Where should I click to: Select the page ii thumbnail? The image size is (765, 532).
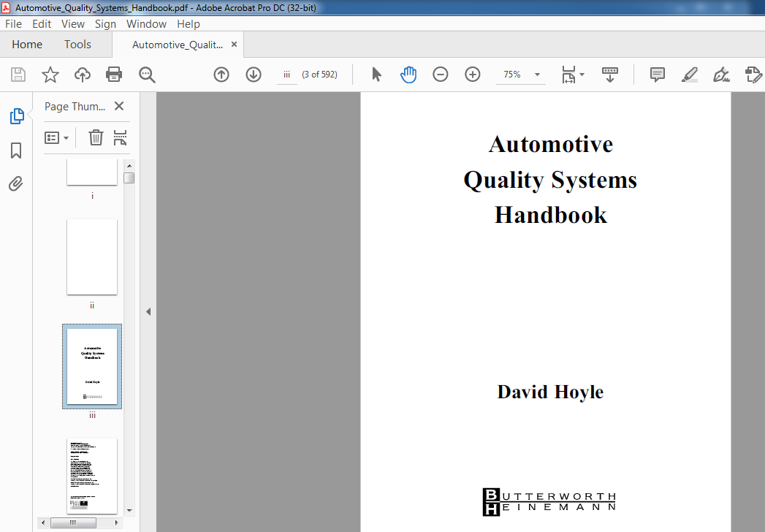pos(92,256)
